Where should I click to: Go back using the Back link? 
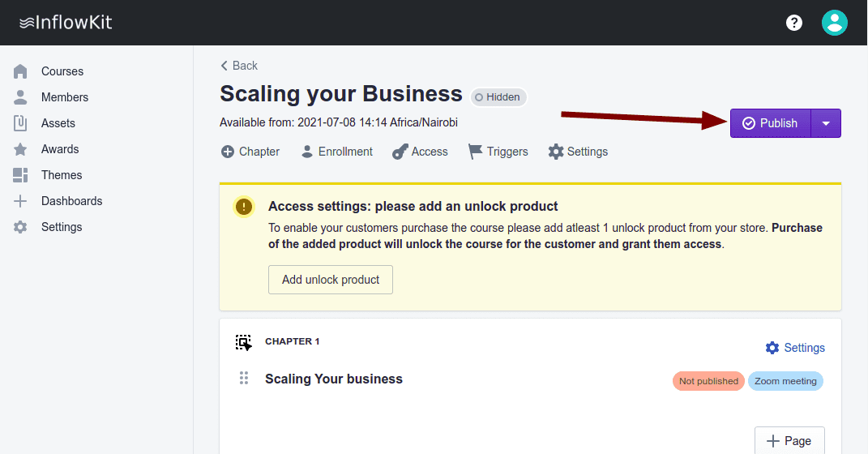tap(239, 66)
